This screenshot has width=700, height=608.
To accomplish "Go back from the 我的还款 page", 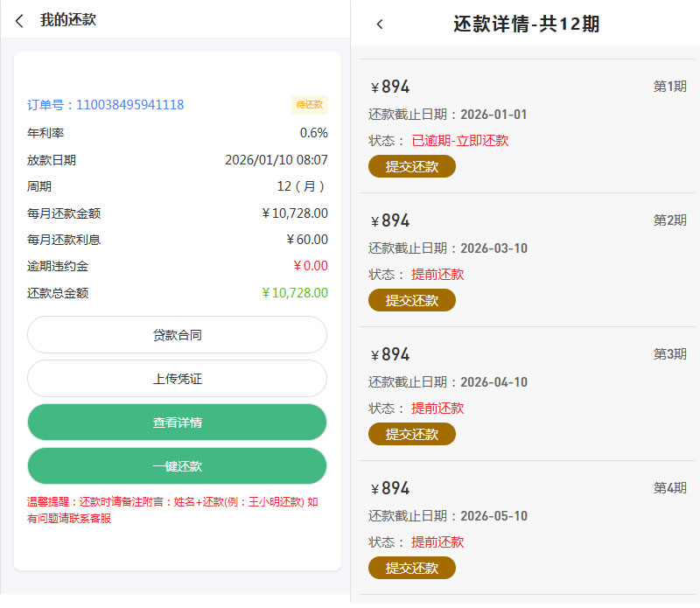I will (x=19, y=21).
